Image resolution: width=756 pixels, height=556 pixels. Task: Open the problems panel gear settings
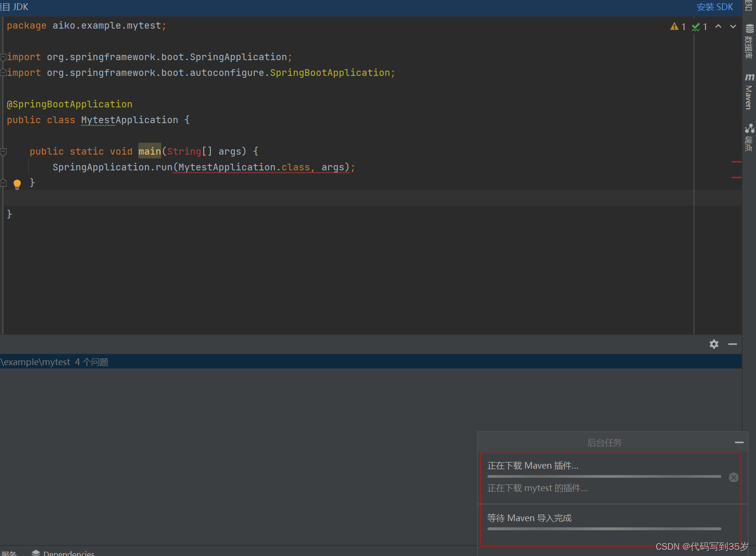click(714, 344)
